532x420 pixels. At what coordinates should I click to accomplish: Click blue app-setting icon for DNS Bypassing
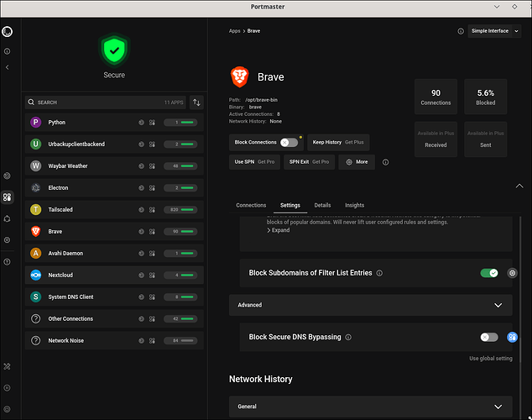click(512, 337)
